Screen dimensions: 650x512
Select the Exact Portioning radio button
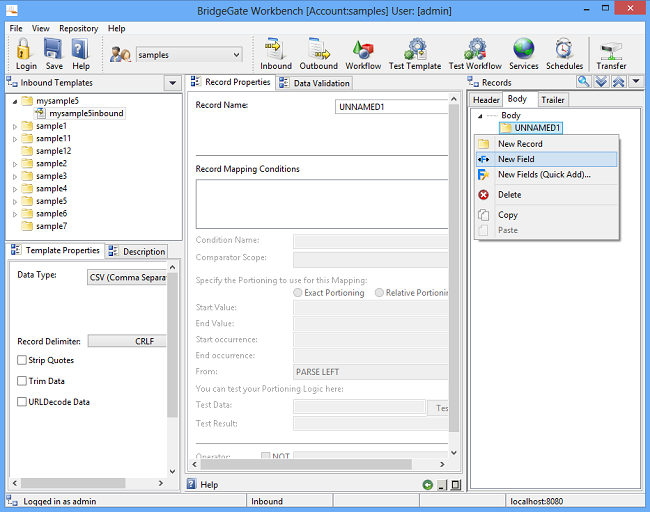[297, 293]
